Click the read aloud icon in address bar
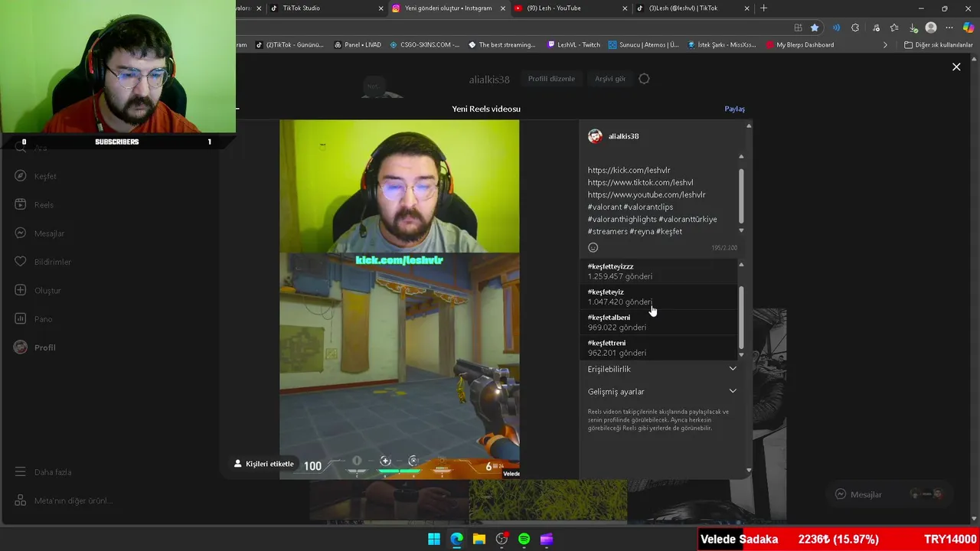 click(x=836, y=28)
